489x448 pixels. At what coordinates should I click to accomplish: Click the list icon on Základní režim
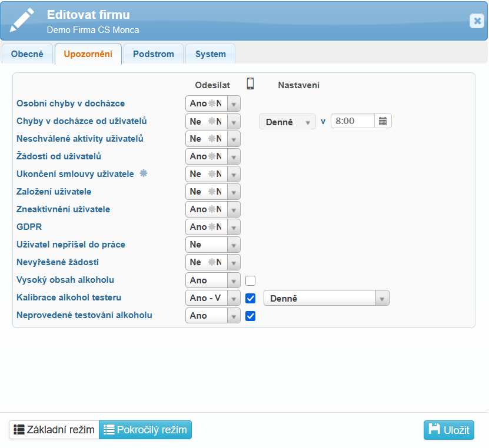click(19, 430)
